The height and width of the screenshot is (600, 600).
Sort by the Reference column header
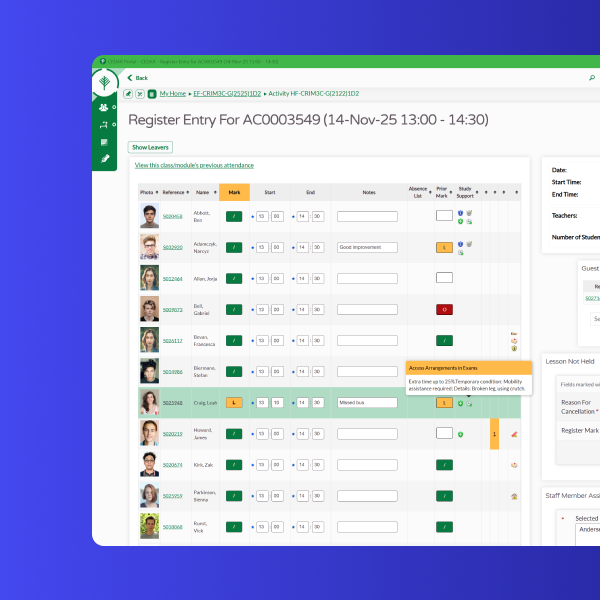[175, 190]
